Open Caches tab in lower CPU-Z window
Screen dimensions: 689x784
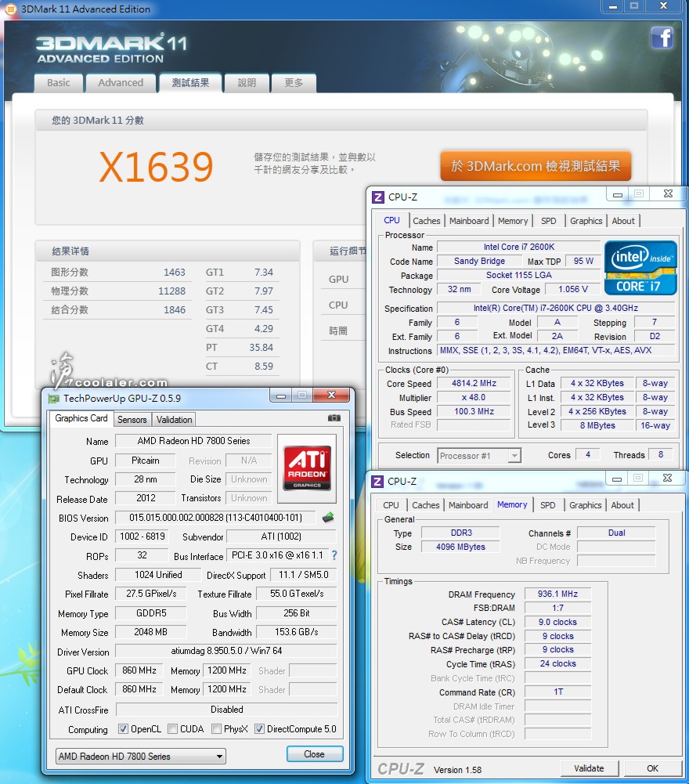click(x=425, y=505)
